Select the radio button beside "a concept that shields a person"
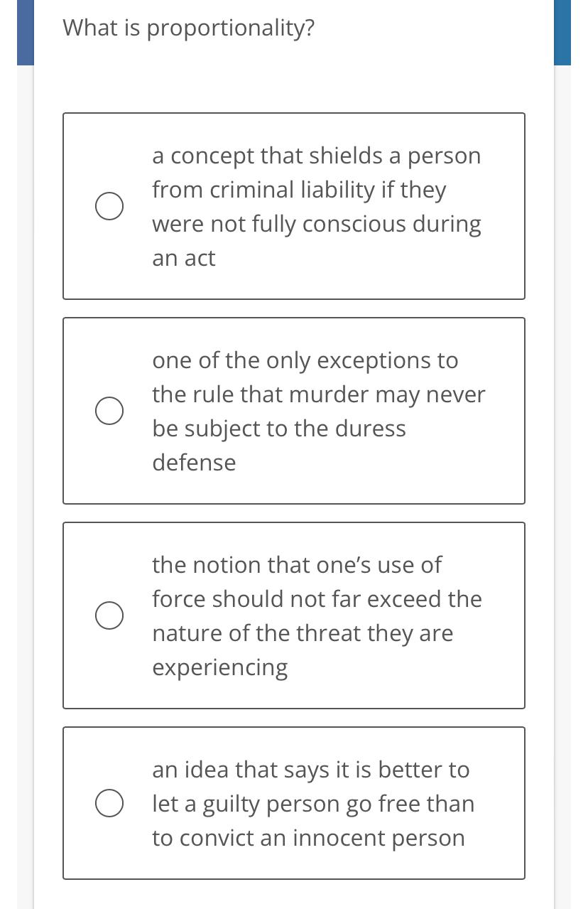Viewport: 588px width, 909px height. 109,205
